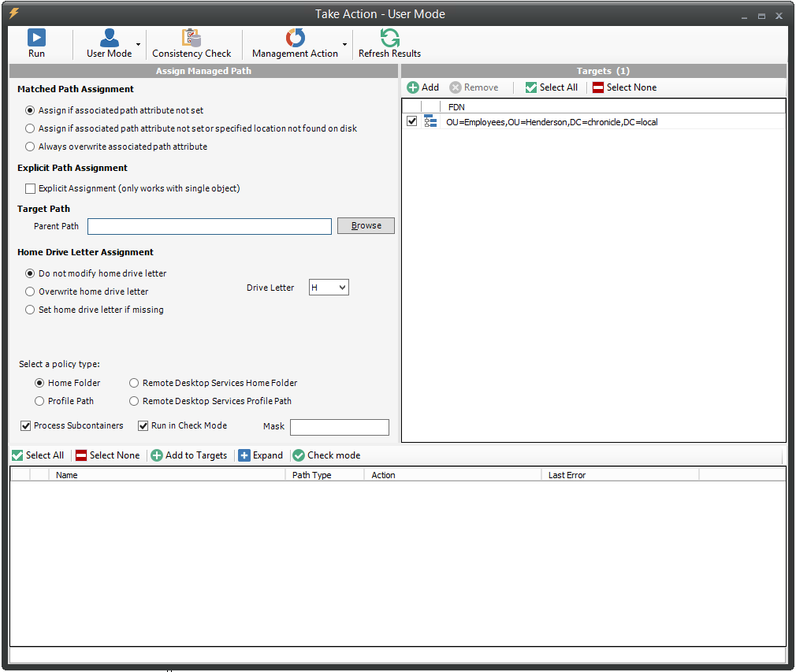Click the Run toolbar icon

tap(36, 38)
